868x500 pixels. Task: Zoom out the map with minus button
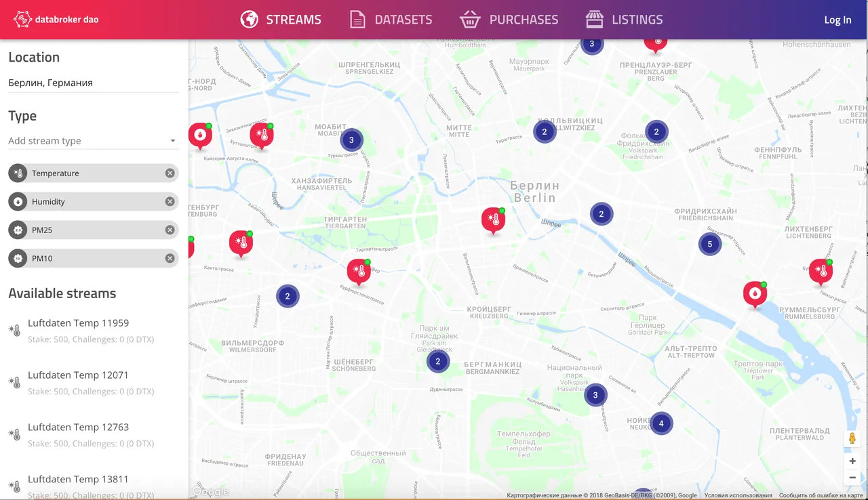click(x=852, y=478)
